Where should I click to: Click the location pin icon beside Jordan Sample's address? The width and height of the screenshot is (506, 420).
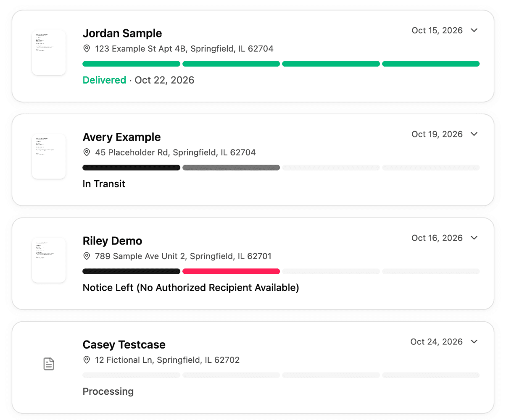tap(87, 49)
